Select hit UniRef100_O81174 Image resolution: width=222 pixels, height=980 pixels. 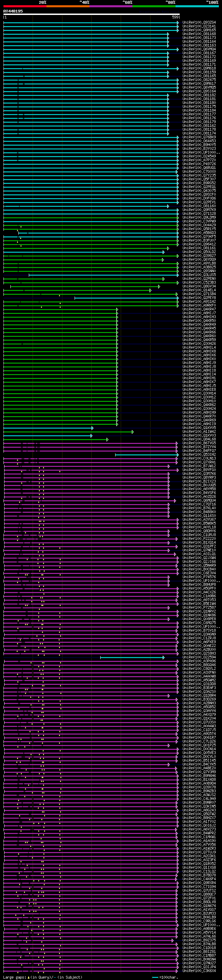pos(199,133)
